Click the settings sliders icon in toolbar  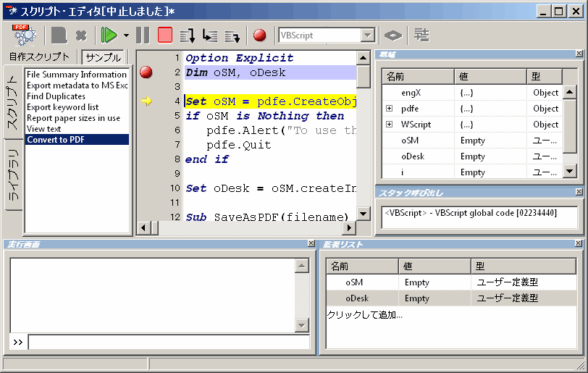click(x=421, y=35)
